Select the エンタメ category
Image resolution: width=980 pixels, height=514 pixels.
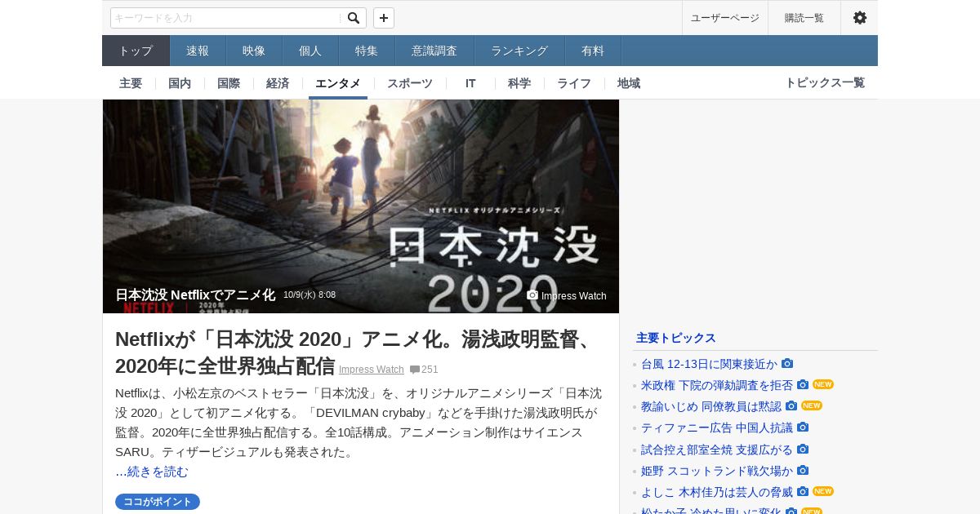tap(338, 83)
